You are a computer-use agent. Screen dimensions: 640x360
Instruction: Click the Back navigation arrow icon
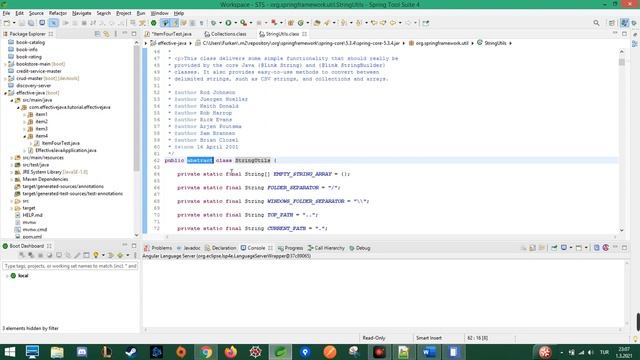point(393,23)
